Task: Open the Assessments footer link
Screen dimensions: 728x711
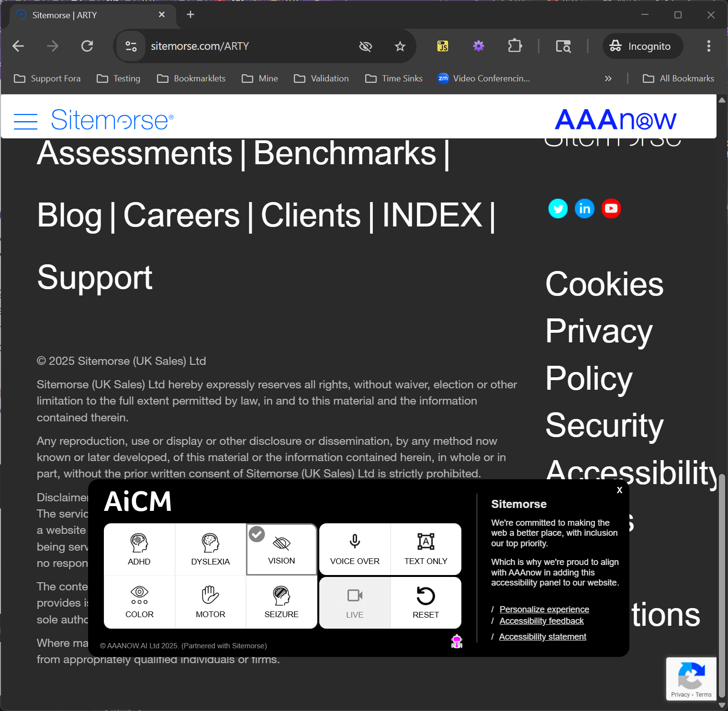Action: click(x=135, y=153)
